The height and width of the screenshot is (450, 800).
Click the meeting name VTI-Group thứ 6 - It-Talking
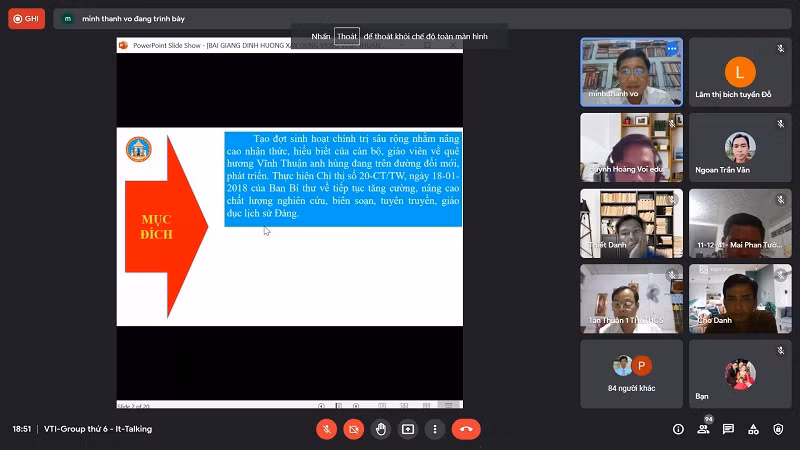click(x=98, y=429)
